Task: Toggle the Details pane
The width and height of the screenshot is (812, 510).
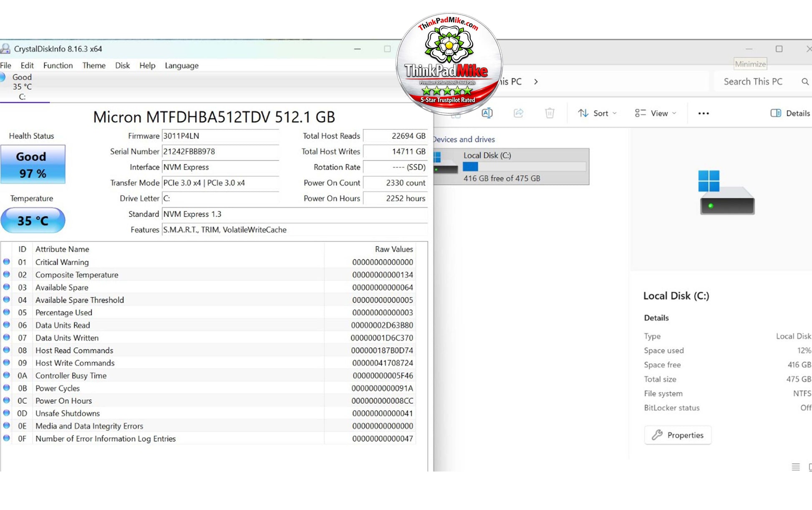Action: click(790, 113)
